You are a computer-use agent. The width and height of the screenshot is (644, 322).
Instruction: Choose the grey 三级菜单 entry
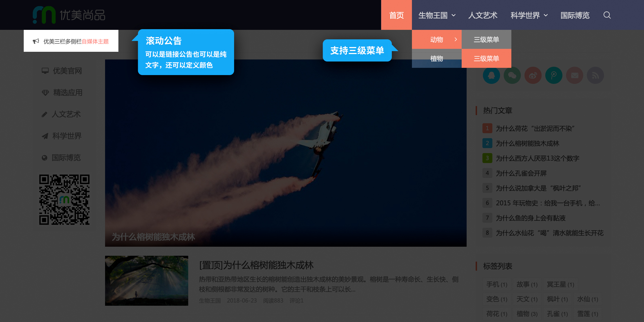(486, 39)
